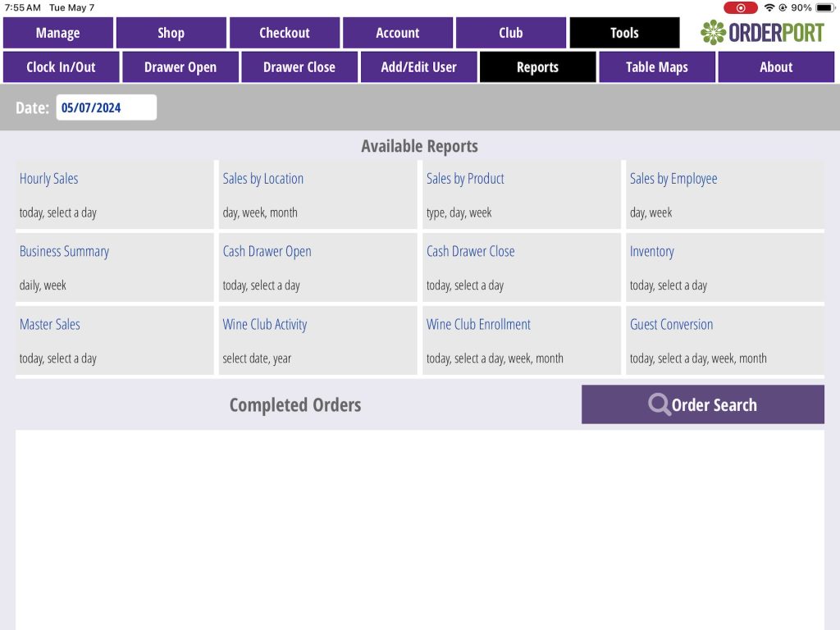Tap the Order Search magnifier icon
This screenshot has width=840, height=630.
(659, 404)
